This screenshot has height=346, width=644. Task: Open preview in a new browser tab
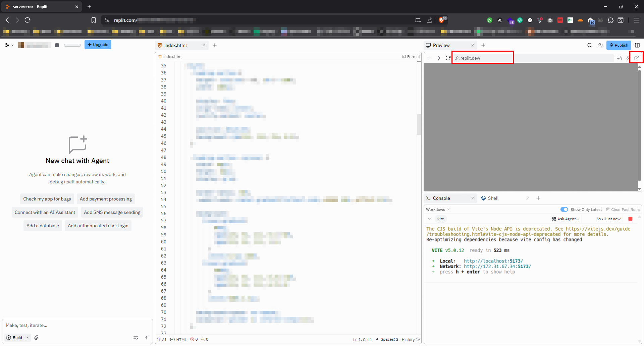click(x=636, y=58)
